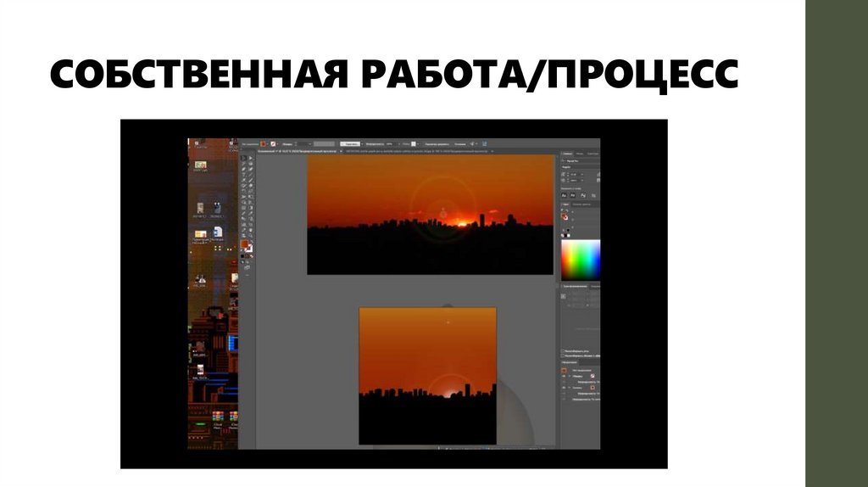Open the Transform panel tab
868x487 pixels.
point(576,287)
